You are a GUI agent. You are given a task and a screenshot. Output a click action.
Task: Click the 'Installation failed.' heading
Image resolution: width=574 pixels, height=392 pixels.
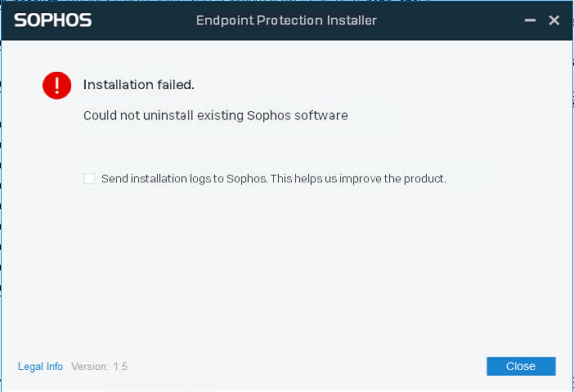(139, 84)
